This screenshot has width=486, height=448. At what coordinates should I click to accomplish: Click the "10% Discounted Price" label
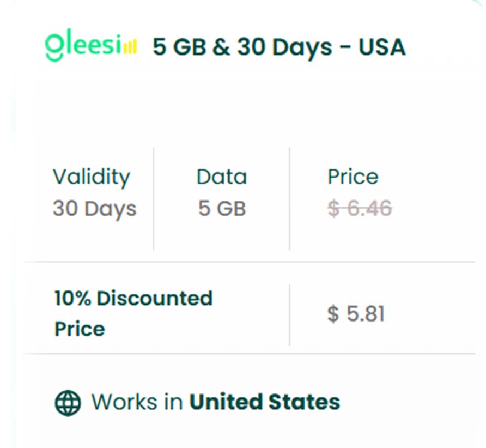click(x=133, y=313)
